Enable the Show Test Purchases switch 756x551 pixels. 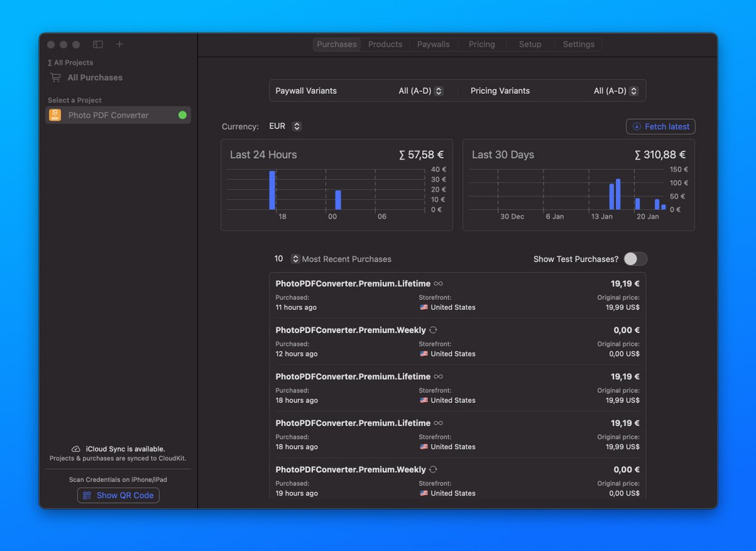pos(635,259)
